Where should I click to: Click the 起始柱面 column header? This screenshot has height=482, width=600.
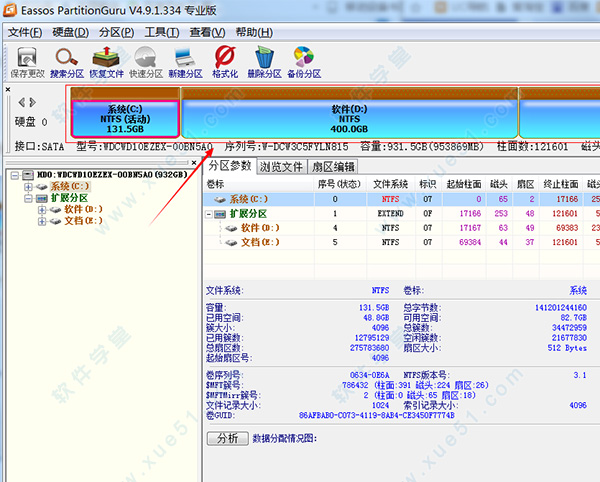coord(464,185)
